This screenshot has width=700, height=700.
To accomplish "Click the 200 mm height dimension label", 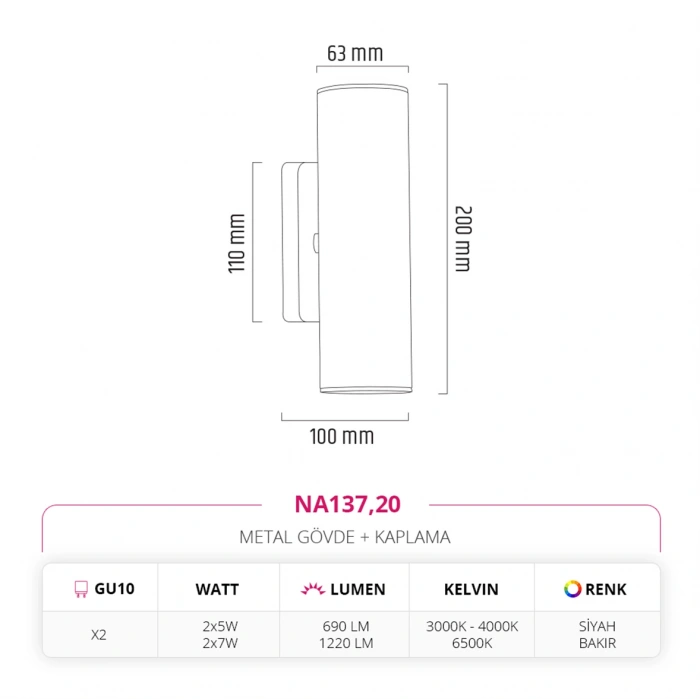I will [x=462, y=239].
